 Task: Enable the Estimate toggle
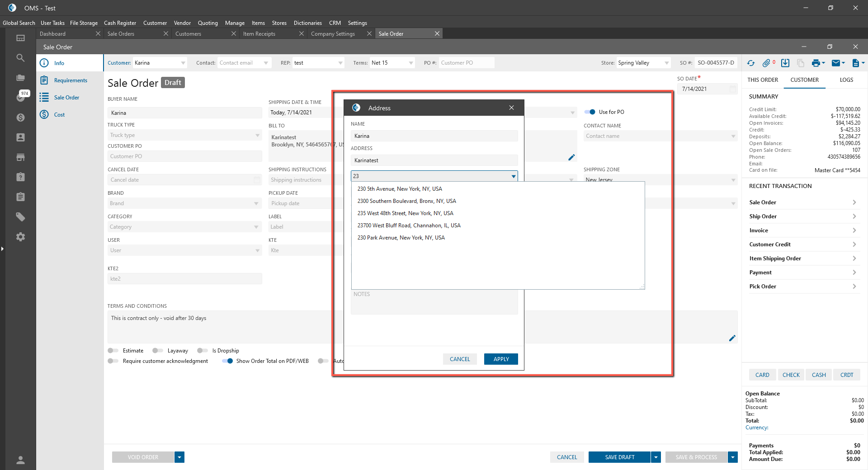(x=113, y=351)
